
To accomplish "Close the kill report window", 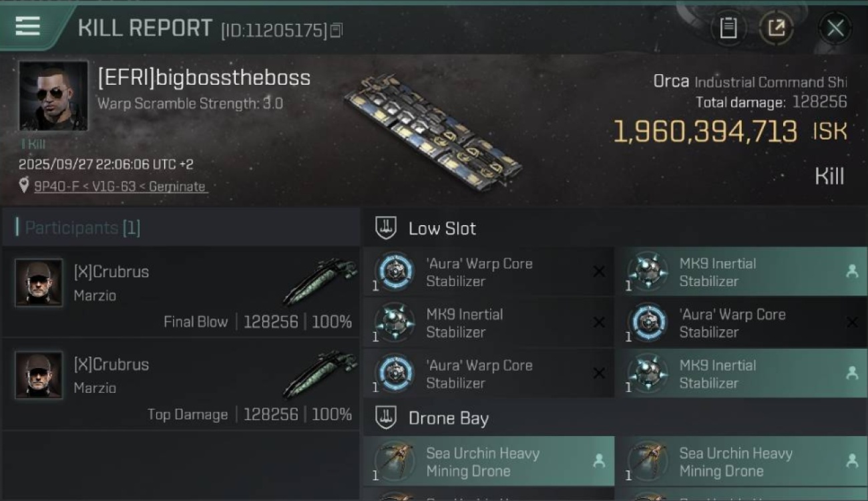I will pyautogui.click(x=835, y=28).
